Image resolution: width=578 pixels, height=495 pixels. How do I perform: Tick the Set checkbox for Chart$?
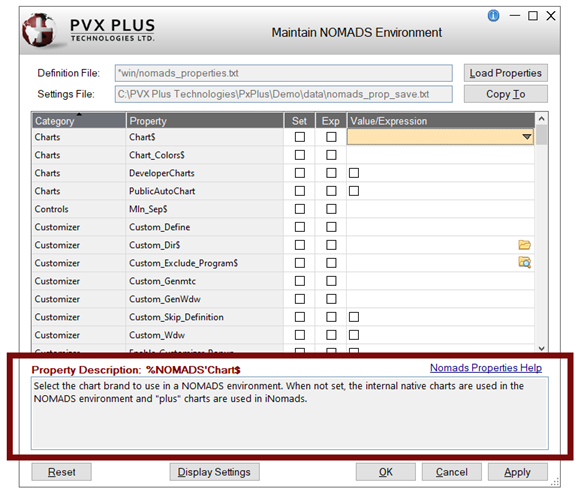[x=300, y=137]
